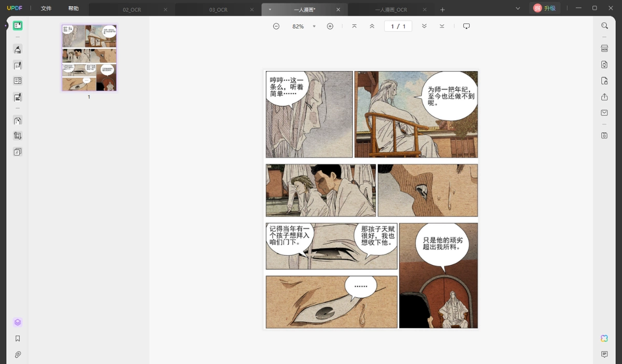Select page 1 thumbnail
Screen dimensions: 622x364
point(89,57)
